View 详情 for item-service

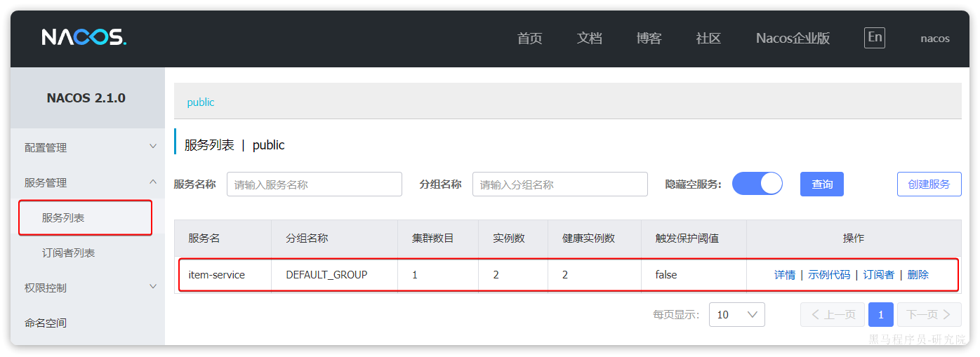tap(784, 275)
